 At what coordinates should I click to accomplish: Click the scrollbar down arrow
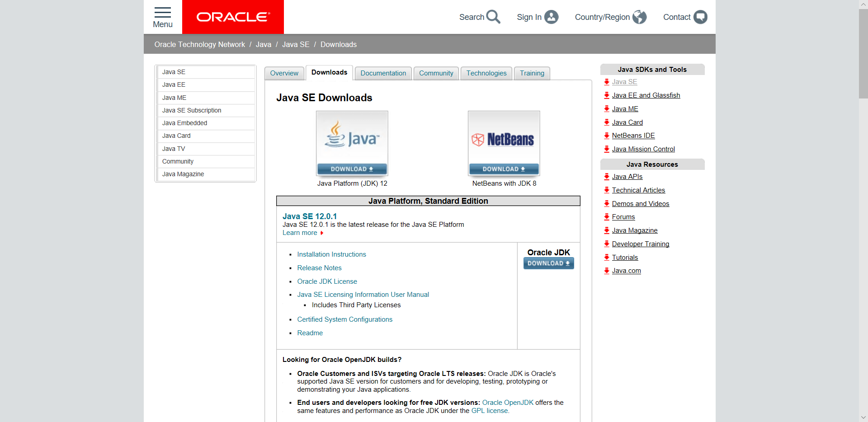click(x=863, y=417)
